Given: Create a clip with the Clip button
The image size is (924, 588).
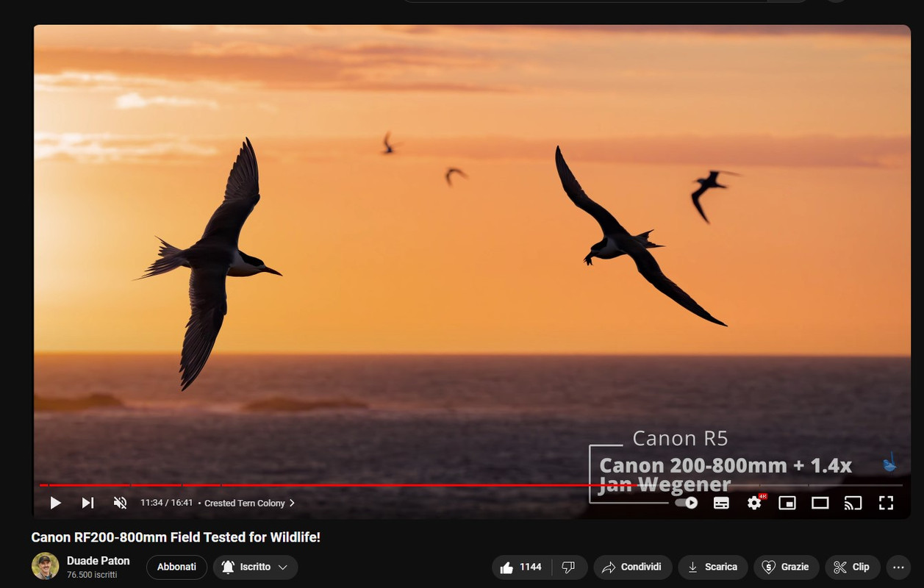Looking at the screenshot, I should coord(853,567).
